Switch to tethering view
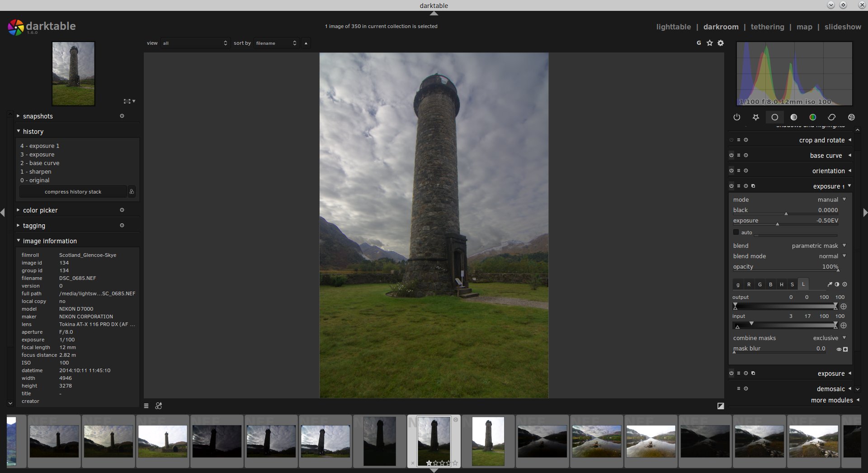 pyautogui.click(x=767, y=27)
